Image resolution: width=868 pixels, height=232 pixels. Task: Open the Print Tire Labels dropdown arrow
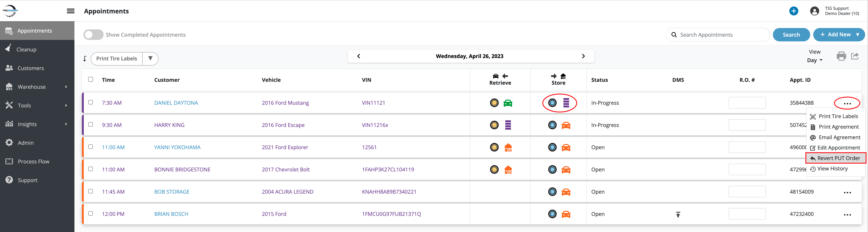point(150,58)
